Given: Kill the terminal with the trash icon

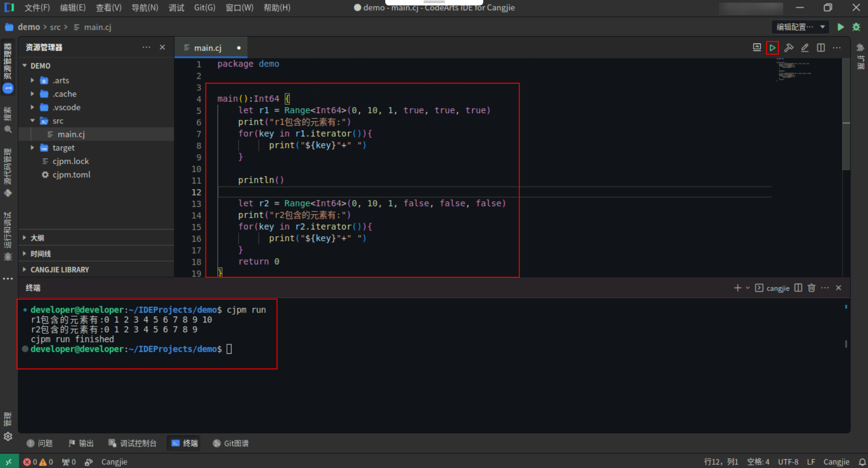Looking at the screenshot, I should pos(812,288).
